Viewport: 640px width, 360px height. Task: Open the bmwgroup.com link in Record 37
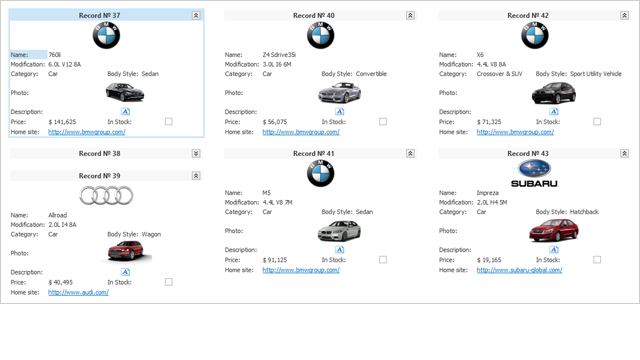pos(87,132)
